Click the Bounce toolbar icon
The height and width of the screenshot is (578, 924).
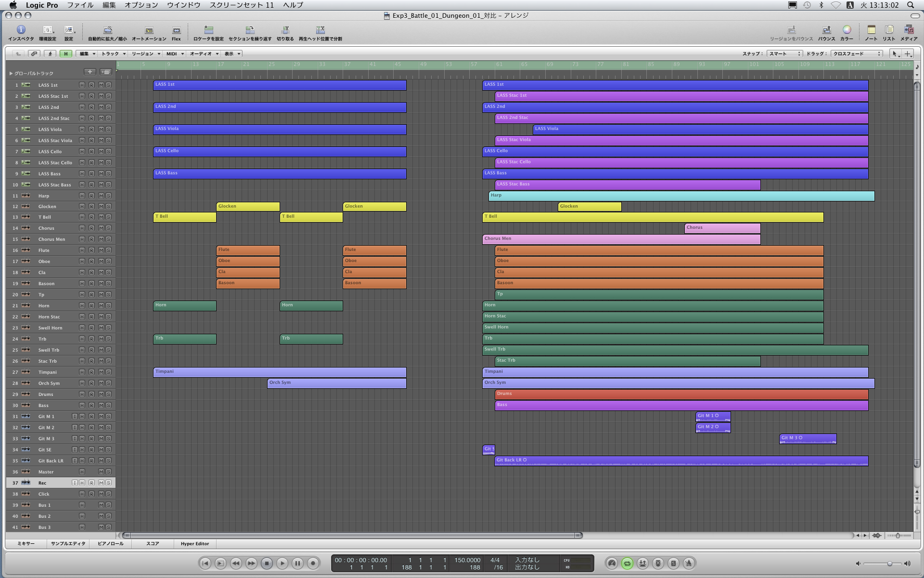coord(826,30)
